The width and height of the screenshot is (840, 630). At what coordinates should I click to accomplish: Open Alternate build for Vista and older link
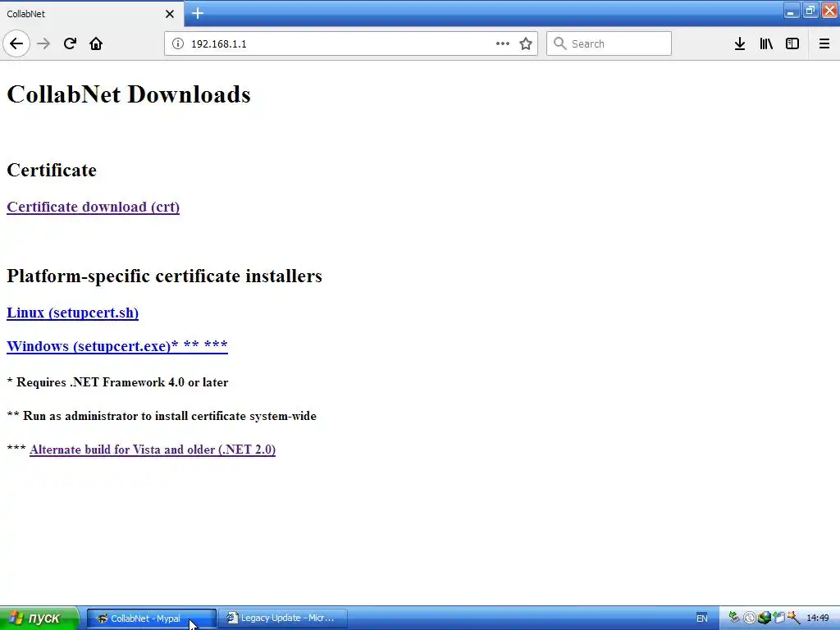153,450
